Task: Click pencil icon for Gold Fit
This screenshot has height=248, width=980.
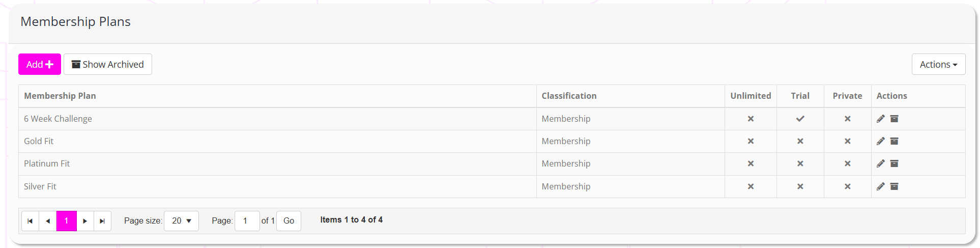Action: click(x=881, y=141)
